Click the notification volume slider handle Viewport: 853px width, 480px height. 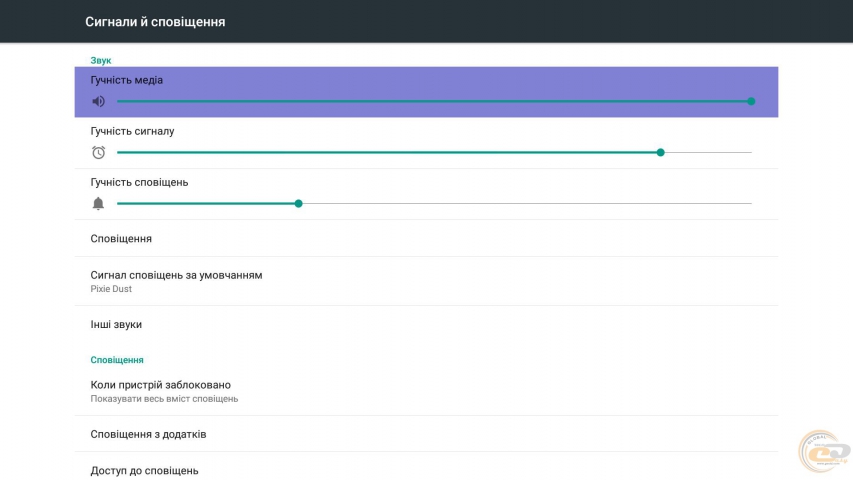point(298,203)
